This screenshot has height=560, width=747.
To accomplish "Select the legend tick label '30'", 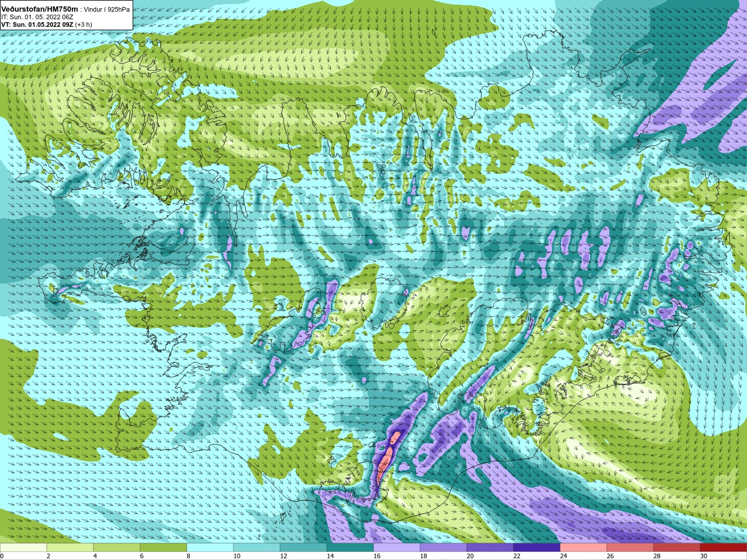I will pos(703,556).
